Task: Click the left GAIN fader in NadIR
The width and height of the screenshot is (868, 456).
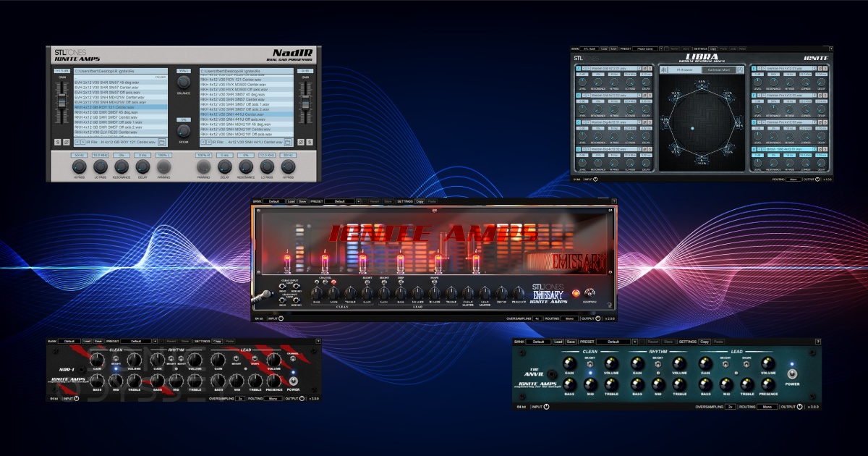Action: click(x=61, y=102)
